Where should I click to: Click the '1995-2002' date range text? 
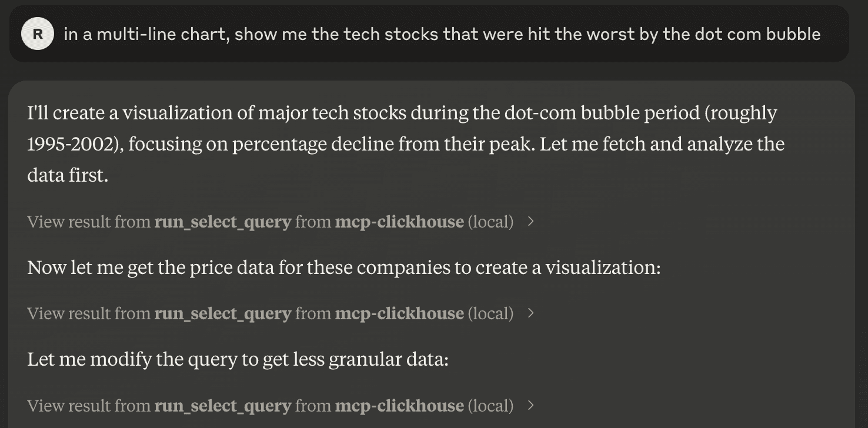(x=75, y=144)
